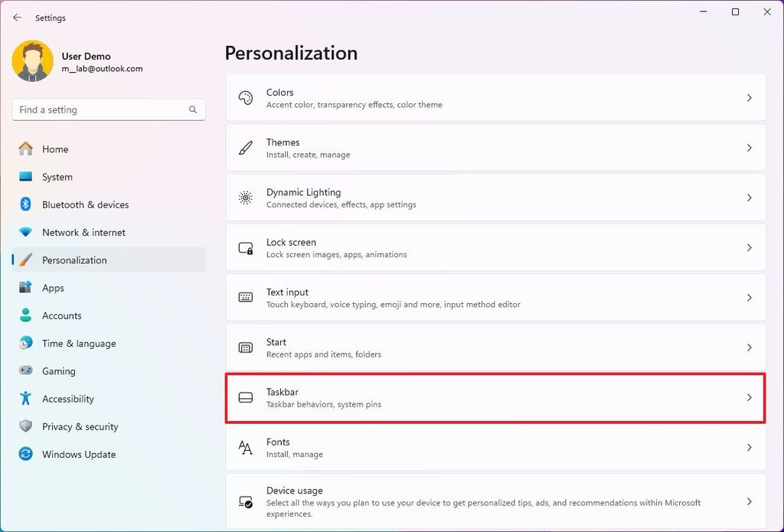Click the Bluetooth & devices icon
Image resolution: width=784 pixels, height=532 pixels.
(25, 204)
